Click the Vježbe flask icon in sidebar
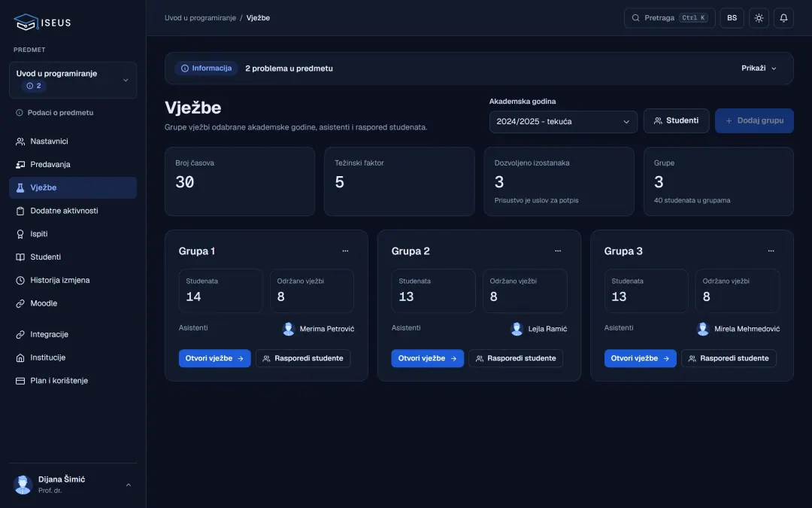Image resolution: width=812 pixels, height=508 pixels. (20, 187)
